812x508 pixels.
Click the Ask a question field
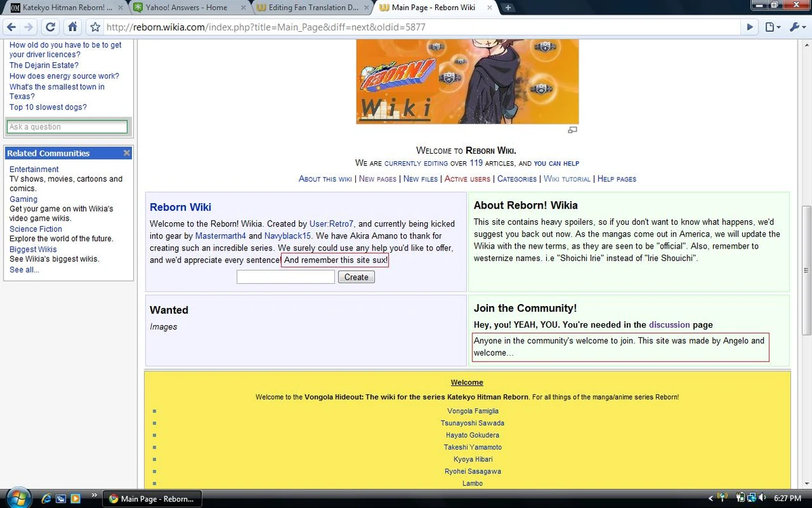67,127
